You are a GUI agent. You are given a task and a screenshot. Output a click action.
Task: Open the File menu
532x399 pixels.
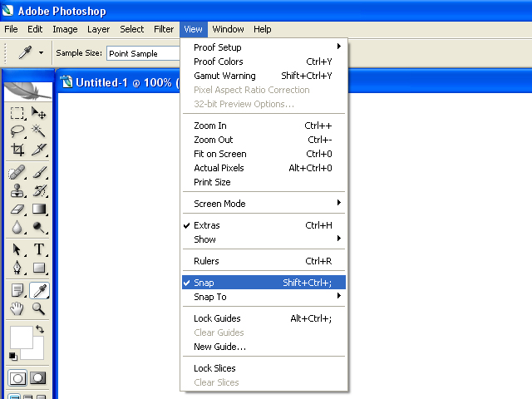(11, 29)
